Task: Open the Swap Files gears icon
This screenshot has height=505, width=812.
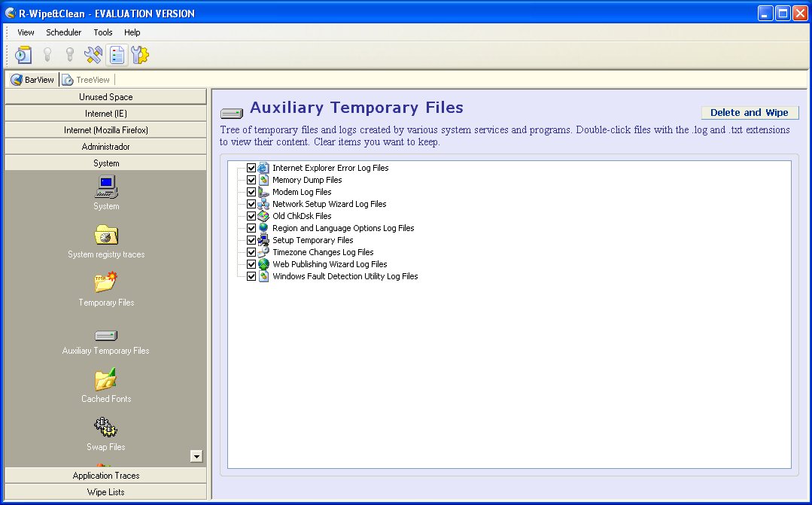Action: (106, 427)
